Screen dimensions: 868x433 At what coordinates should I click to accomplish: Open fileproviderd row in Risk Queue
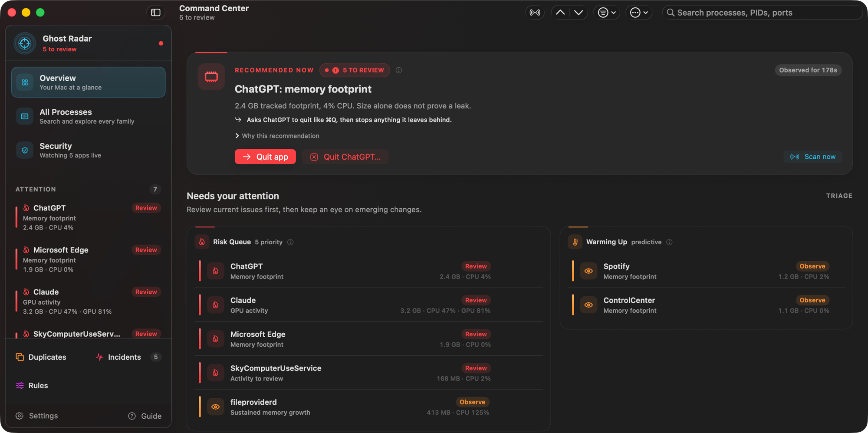(369, 407)
